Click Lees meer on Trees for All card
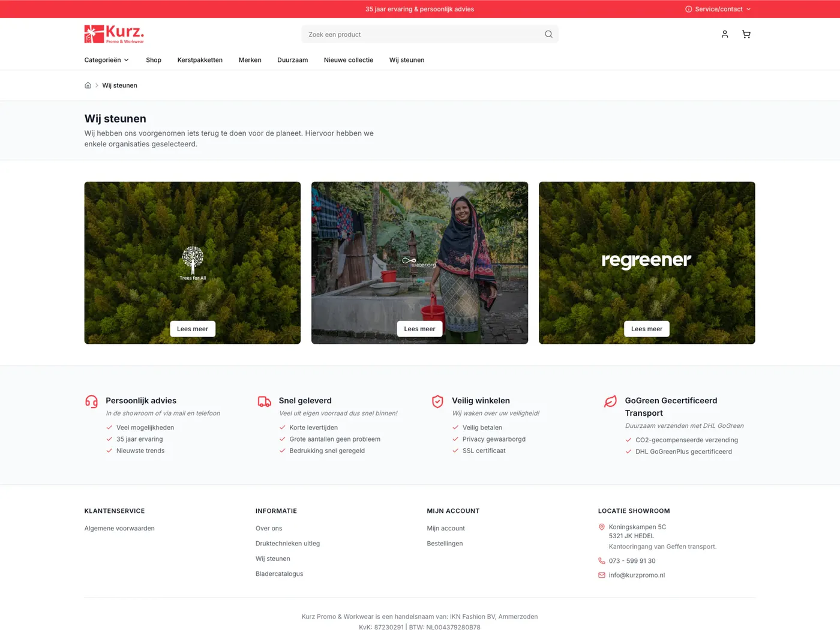The width and height of the screenshot is (840, 630). (193, 329)
